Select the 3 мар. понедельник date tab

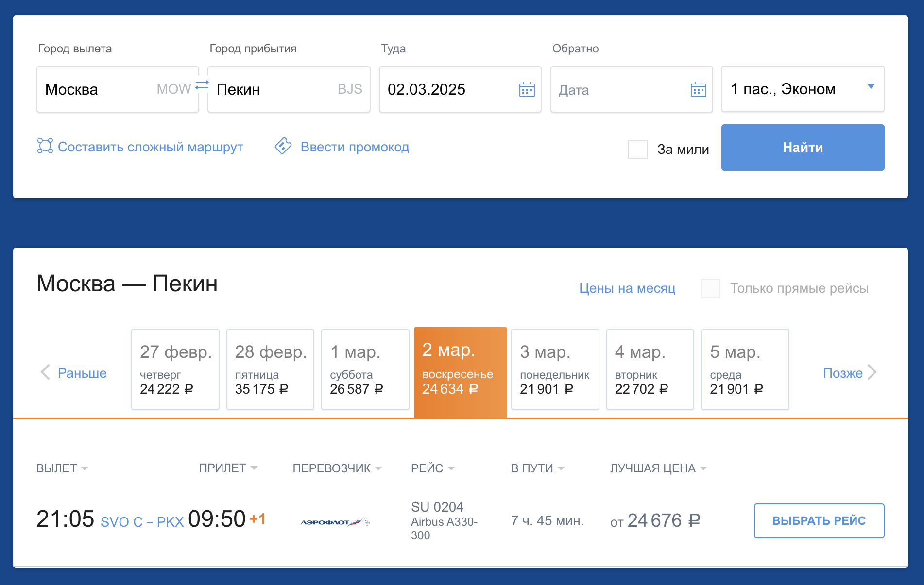(555, 369)
